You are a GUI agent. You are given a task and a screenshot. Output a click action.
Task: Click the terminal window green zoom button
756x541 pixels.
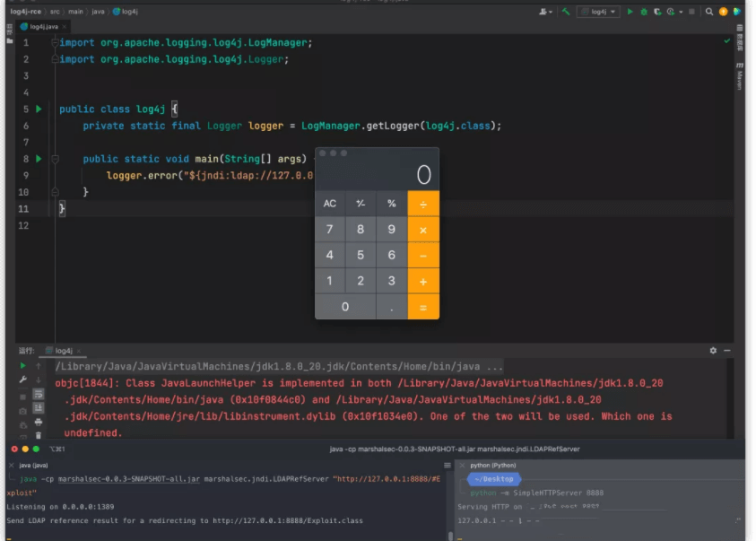[x=36, y=449]
